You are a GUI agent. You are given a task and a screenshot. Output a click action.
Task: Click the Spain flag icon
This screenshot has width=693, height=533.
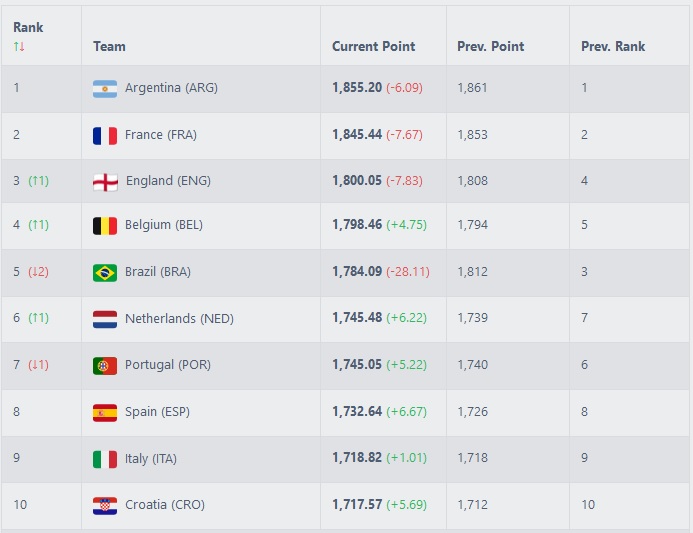tap(105, 413)
